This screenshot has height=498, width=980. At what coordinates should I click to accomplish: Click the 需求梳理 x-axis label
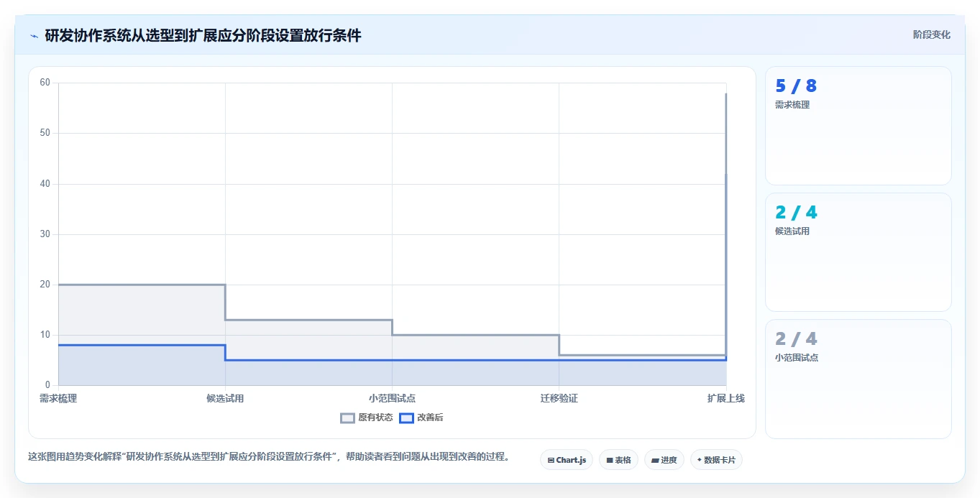tap(58, 398)
